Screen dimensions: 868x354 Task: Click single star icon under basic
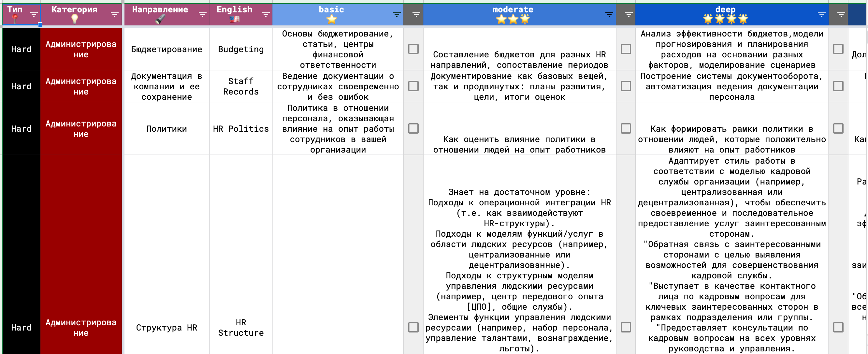point(332,19)
